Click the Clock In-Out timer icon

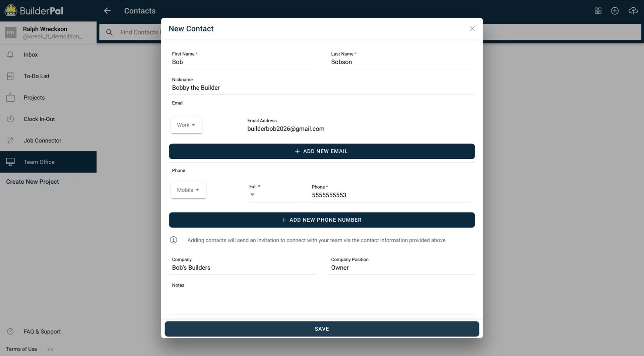[x=10, y=119]
